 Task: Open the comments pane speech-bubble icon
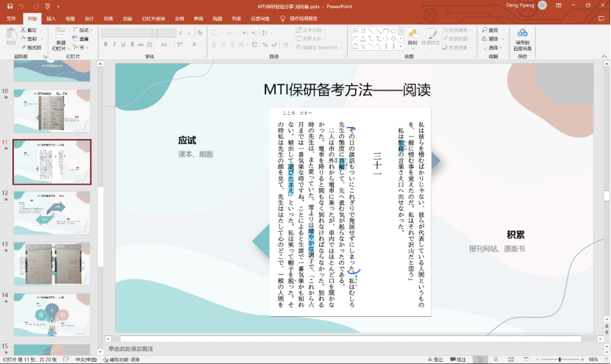(x=601, y=18)
